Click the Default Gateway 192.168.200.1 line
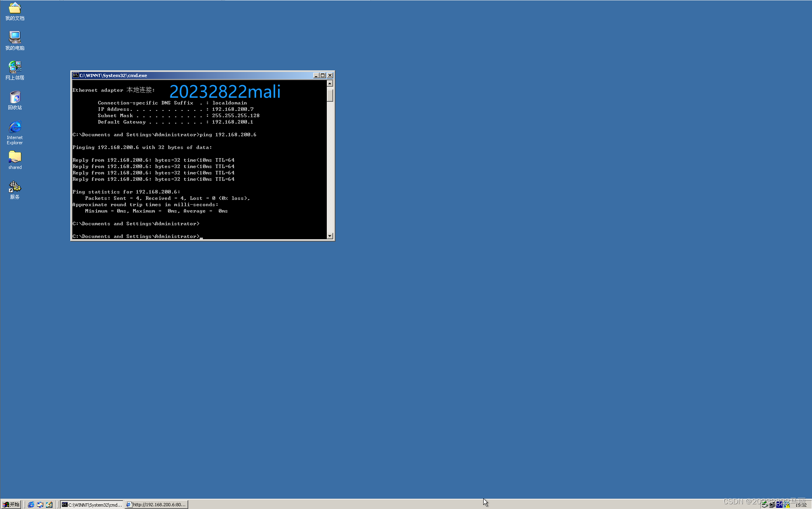The height and width of the screenshot is (509, 812). click(176, 122)
